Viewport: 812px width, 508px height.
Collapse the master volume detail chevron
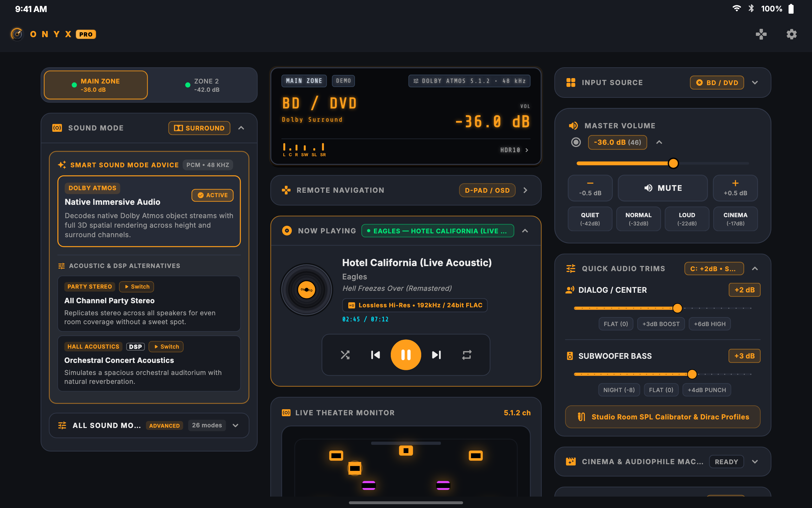pos(659,142)
